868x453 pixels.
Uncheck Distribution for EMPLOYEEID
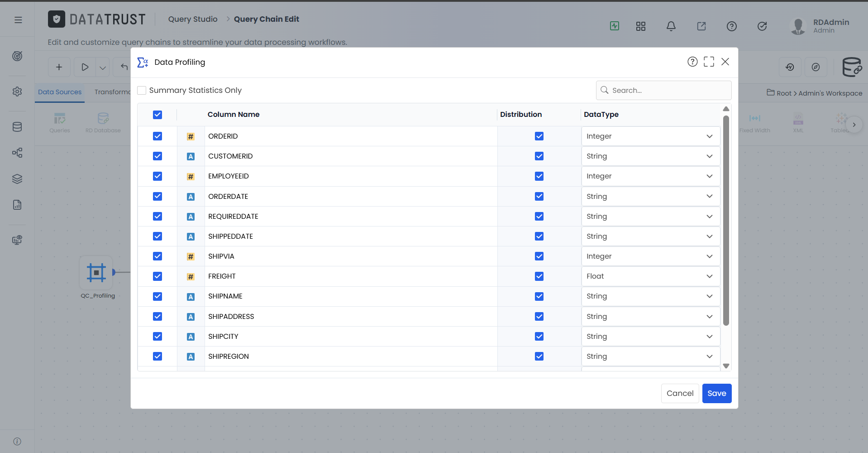(539, 176)
